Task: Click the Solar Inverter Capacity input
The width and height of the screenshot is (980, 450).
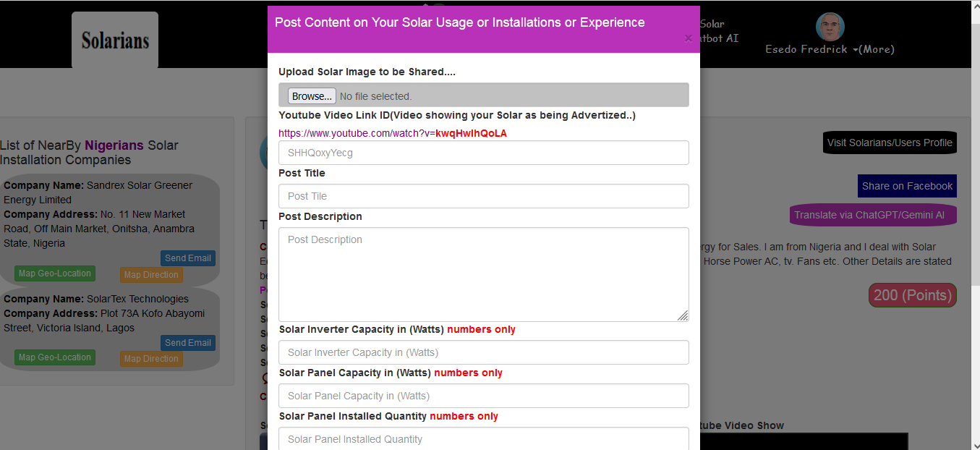Action: 483,352
